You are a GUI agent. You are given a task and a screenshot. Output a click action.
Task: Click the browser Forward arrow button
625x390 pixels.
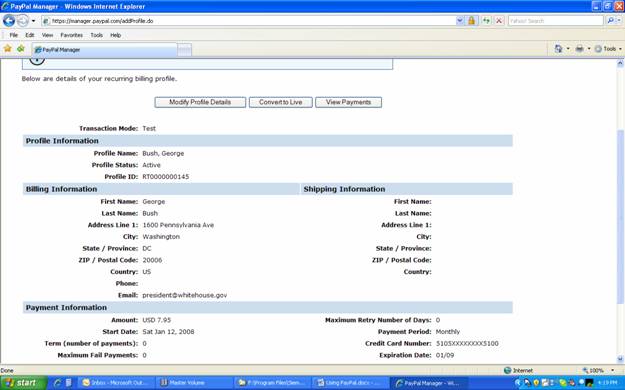pyautogui.click(x=23, y=20)
